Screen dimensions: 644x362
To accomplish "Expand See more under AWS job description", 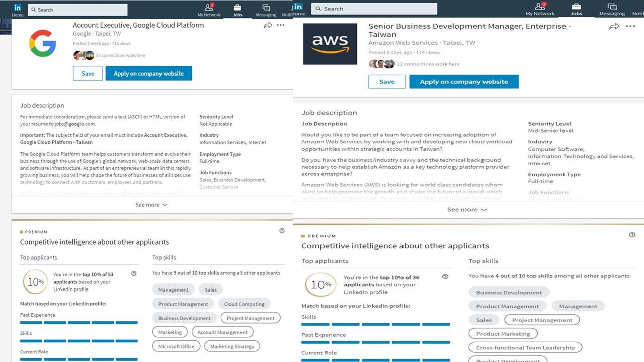I will coord(467,209).
